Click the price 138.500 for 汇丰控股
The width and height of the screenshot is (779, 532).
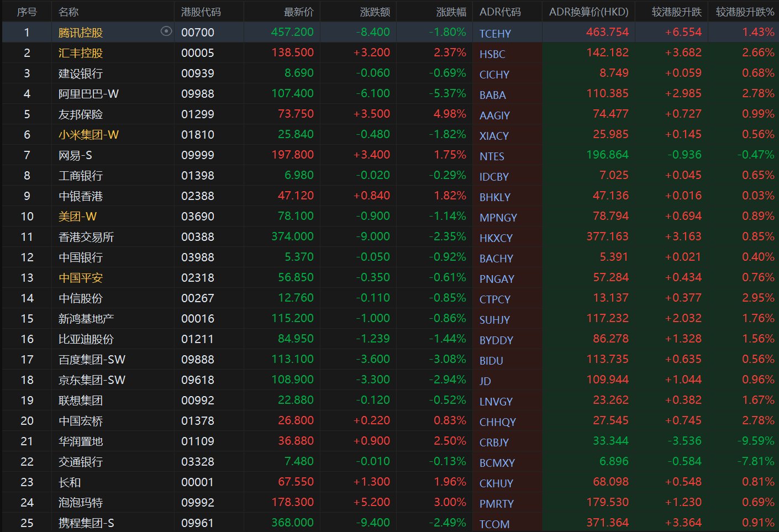pos(292,52)
